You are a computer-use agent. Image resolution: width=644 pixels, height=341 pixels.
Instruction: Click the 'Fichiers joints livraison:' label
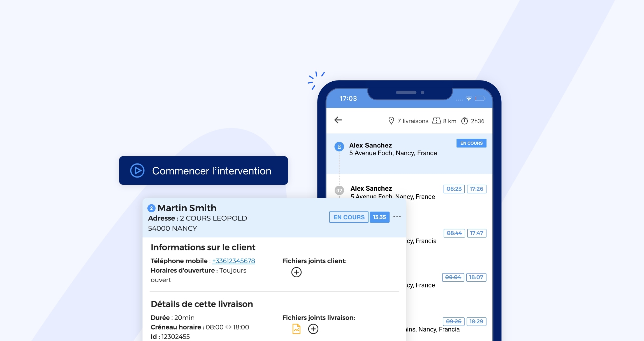click(x=319, y=317)
